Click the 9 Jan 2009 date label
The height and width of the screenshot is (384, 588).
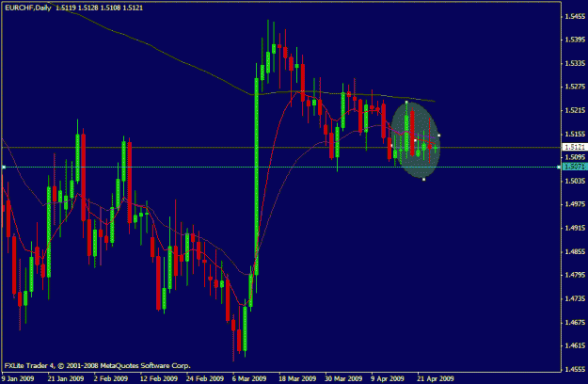[18, 378]
